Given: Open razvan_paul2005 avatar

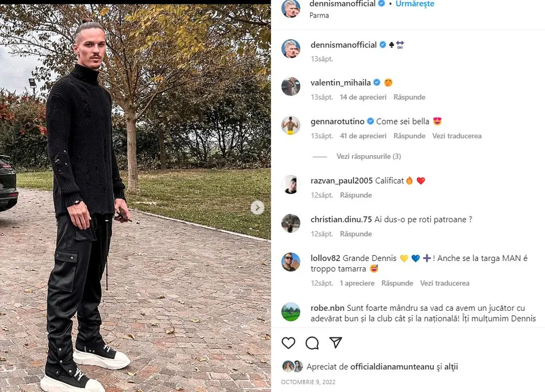Looking at the screenshot, I should point(291,184).
